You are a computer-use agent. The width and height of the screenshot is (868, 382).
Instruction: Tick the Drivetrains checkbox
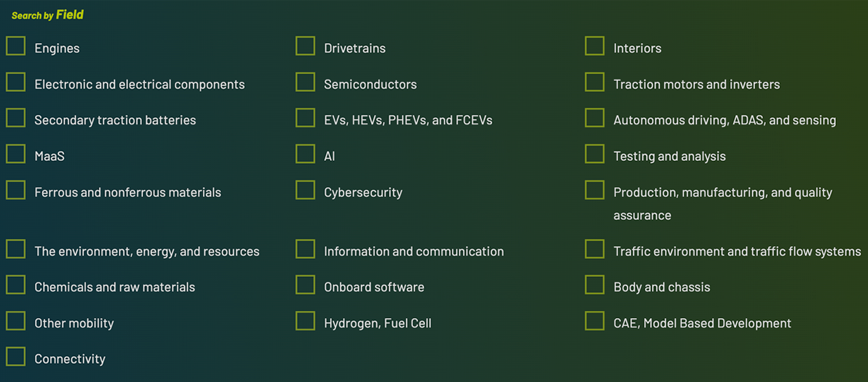pos(305,46)
